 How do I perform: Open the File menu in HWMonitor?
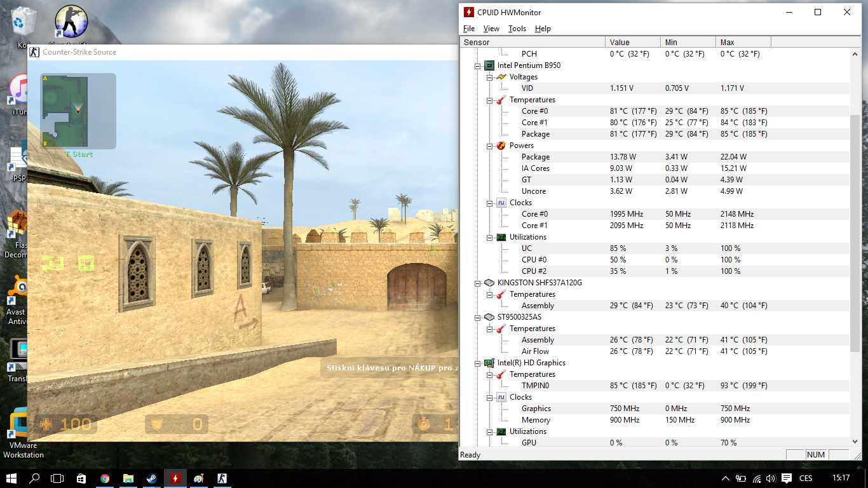[x=469, y=29]
